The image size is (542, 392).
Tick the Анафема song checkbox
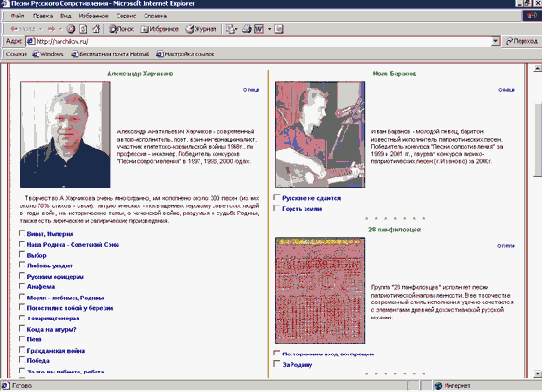(x=22, y=286)
